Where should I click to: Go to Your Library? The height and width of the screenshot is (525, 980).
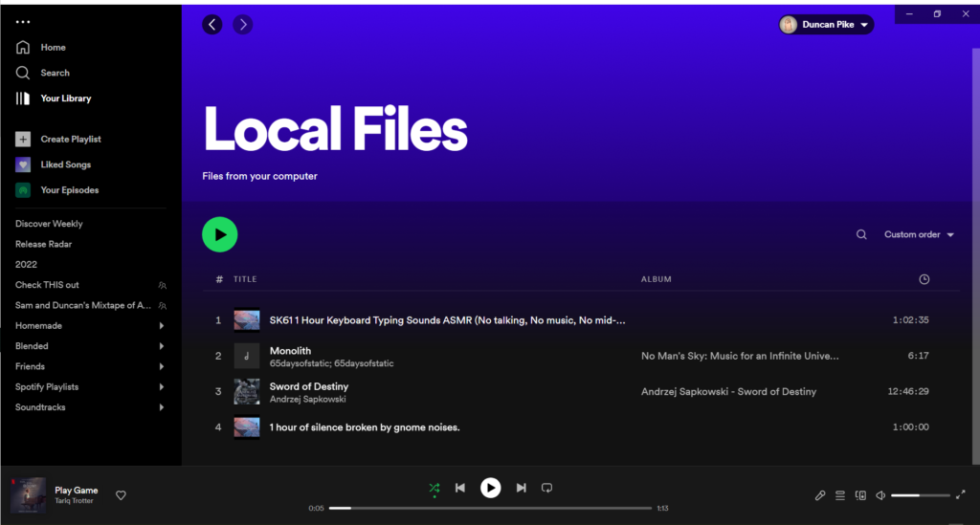pyautogui.click(x=65, y=98)
